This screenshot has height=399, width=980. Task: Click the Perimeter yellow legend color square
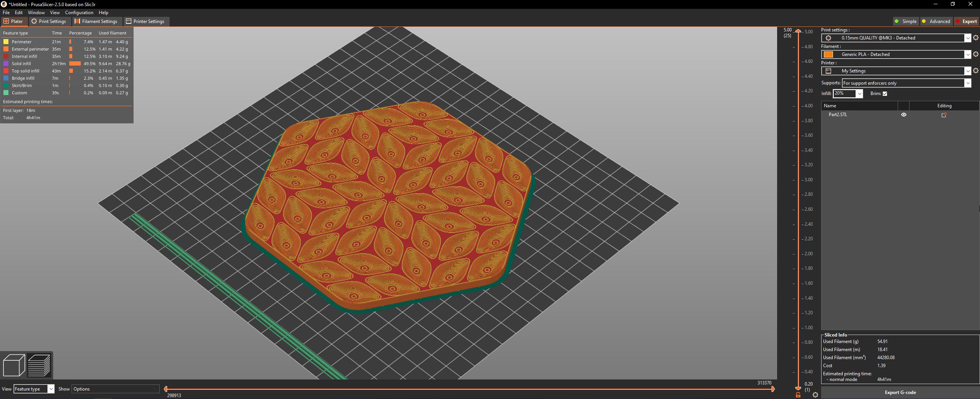coord(6,42)
